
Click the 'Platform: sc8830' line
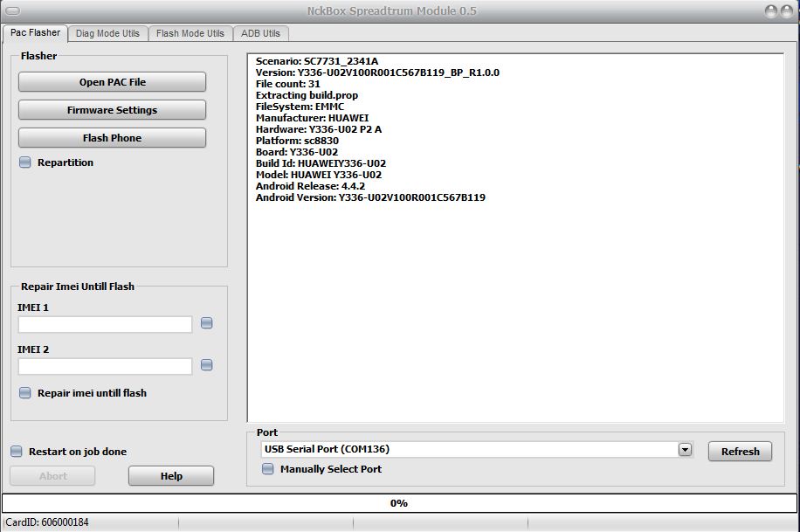click(297, 141)
